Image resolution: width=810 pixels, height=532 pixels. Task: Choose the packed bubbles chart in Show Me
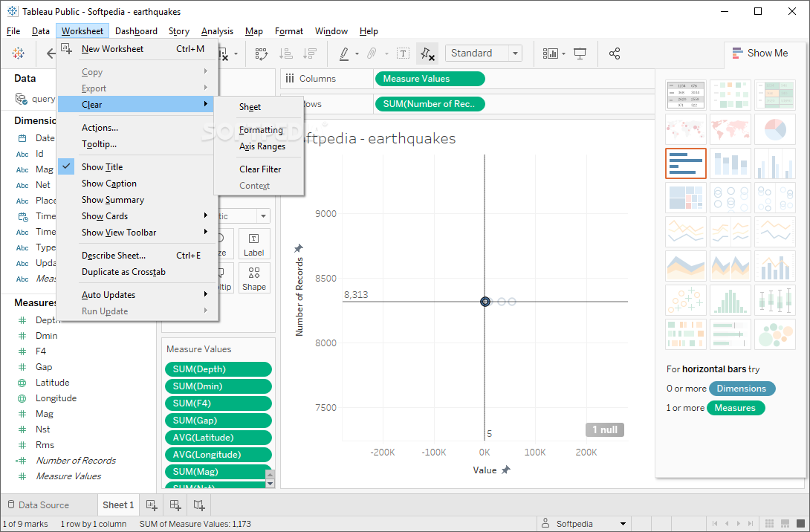[x=774, y=334]
